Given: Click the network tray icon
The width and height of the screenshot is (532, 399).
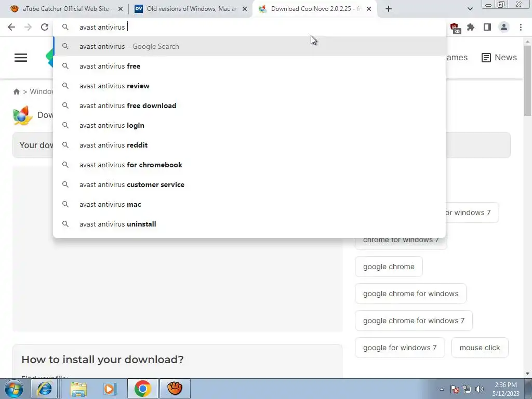Looking at the screenshot, I should point(467,389).
